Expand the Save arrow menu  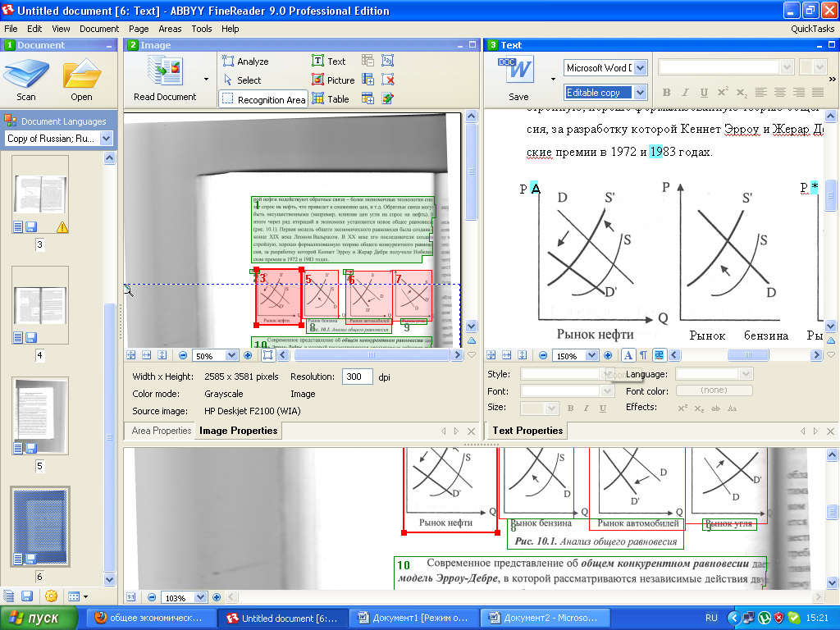point(554,80)
